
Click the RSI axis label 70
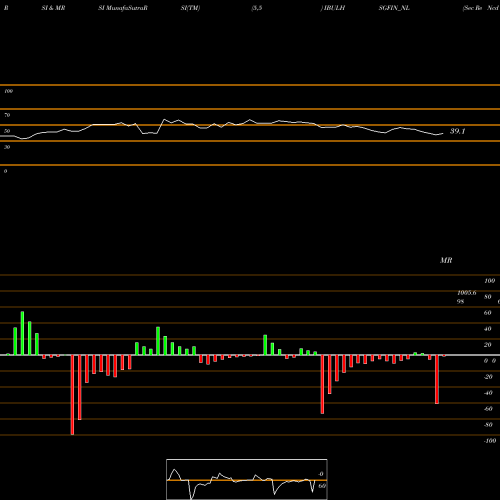(x=7, y=115)
